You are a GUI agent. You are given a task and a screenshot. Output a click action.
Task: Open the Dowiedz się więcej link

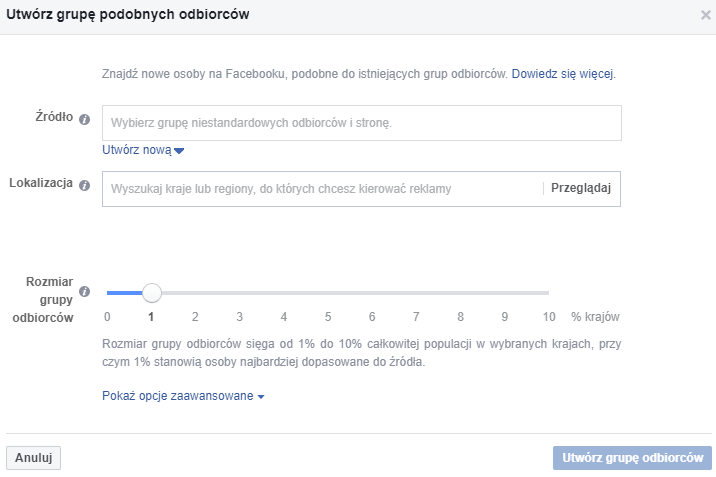tap(563, 74)
